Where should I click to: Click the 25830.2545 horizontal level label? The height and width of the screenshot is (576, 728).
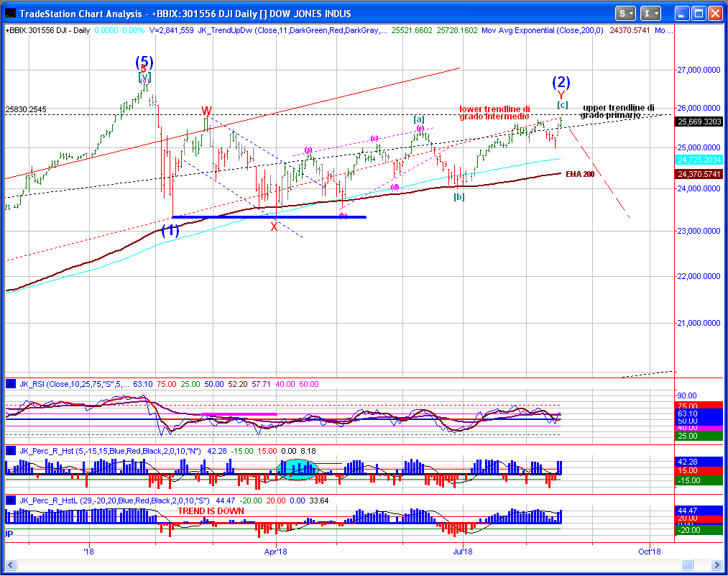26,109
